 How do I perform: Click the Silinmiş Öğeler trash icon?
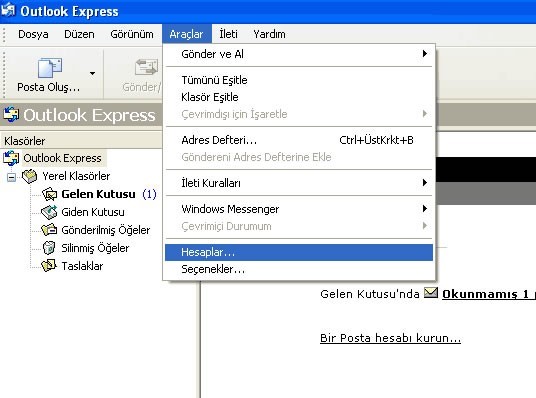coord(49,248)
